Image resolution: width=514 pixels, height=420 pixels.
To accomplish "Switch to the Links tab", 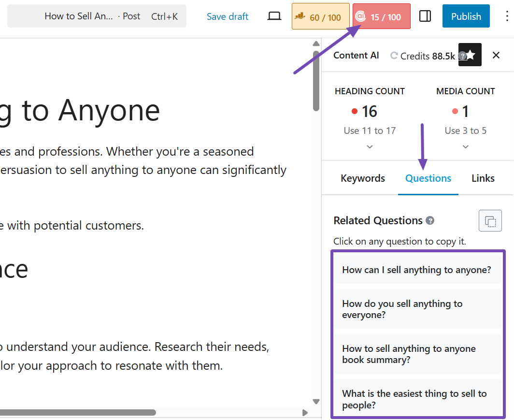I will 483,178.
